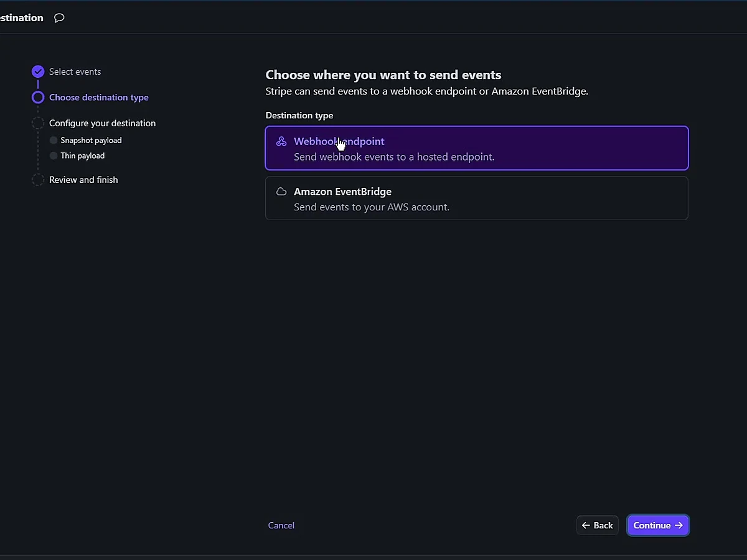Open the Configure your destination step
The height and width of the screenshot is (560, 747).
click(x=103, y=123)
